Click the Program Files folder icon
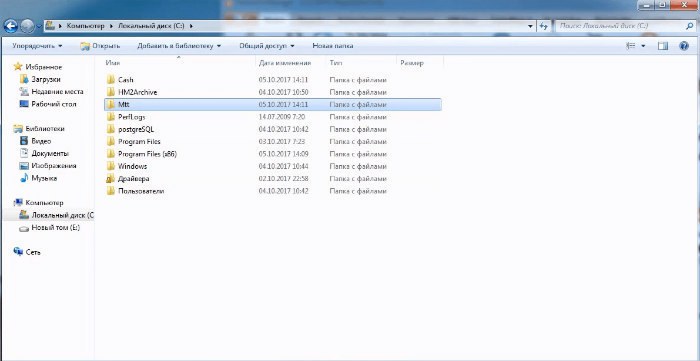This screenshot has height=361, width=700. [x=111, y=141]
